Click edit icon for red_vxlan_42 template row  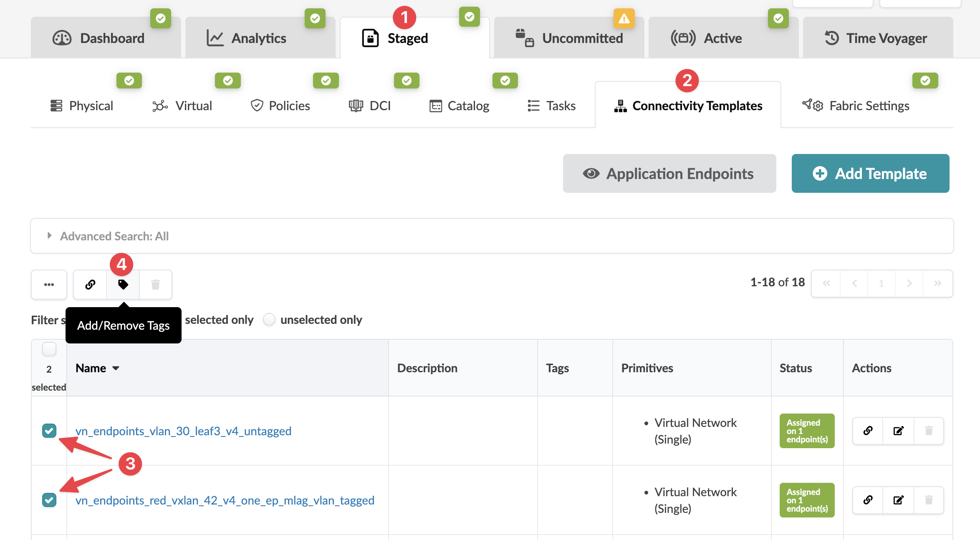point(898,500)
